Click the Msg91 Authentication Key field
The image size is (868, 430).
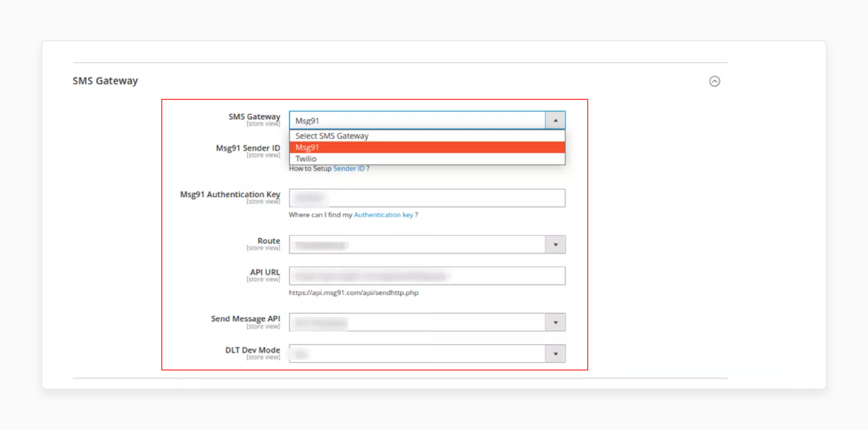point(427,198)
